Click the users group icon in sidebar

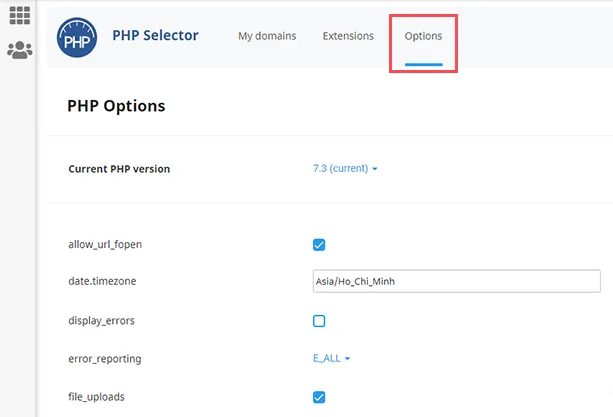click(20, 50)
